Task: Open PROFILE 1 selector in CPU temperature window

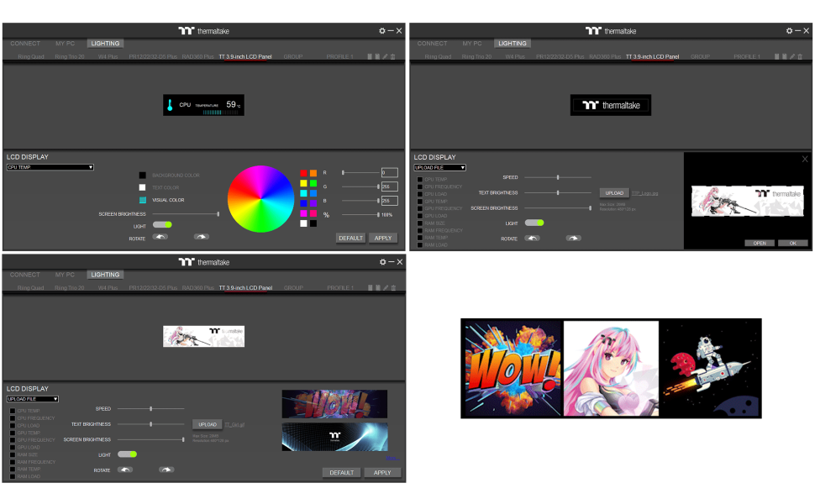Action: 339,56
